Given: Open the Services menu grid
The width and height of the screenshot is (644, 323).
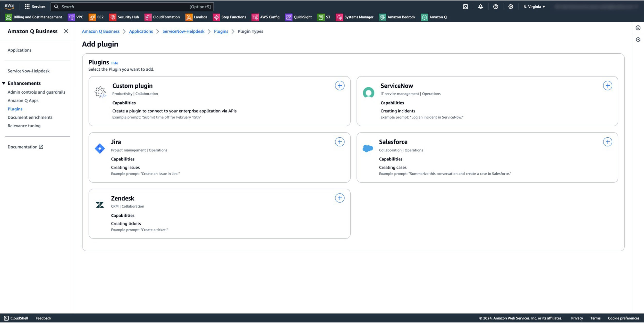Looking at the screenshot, I should coord(35,7).
